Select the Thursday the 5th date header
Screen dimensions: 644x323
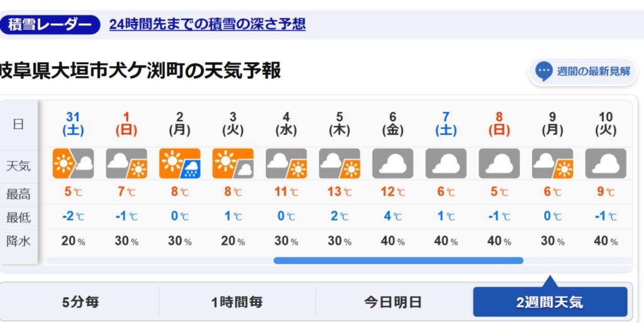pyautogui.click(x=340, y=124)
